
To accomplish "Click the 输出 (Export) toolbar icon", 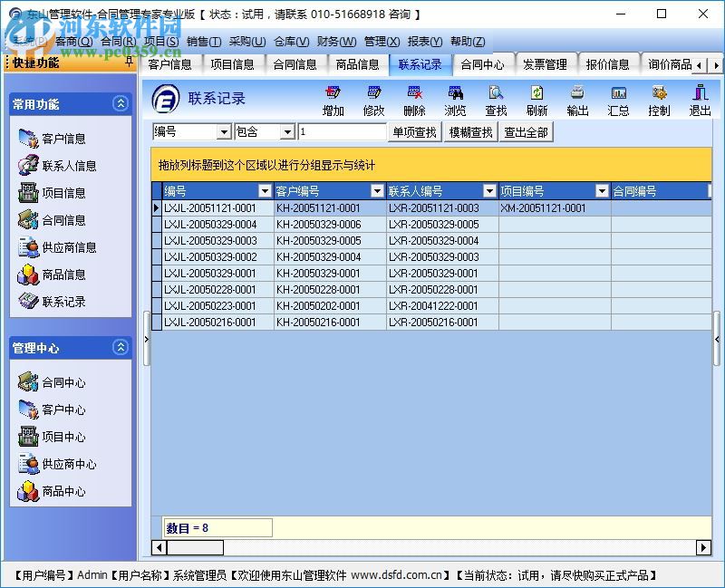I will coord(577,100).
